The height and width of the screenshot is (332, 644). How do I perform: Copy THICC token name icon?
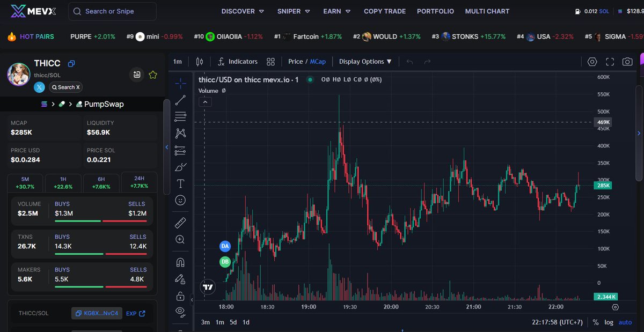click(x=71, y=64)
